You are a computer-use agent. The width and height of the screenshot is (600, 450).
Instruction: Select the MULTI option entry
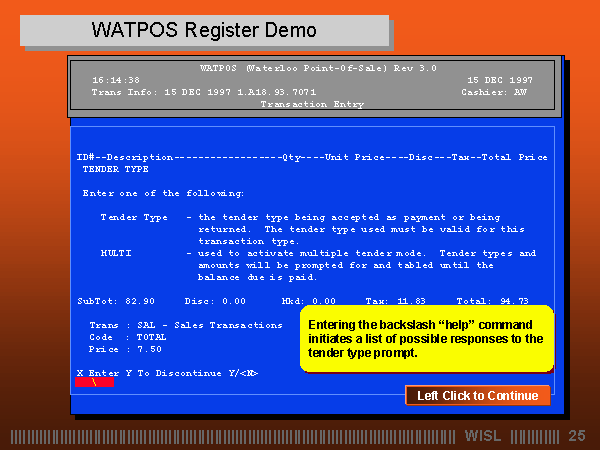click(x=116, y=253)
